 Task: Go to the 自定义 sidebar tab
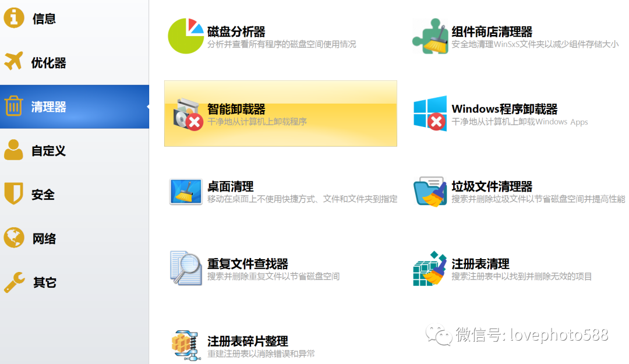click(48, 151)
